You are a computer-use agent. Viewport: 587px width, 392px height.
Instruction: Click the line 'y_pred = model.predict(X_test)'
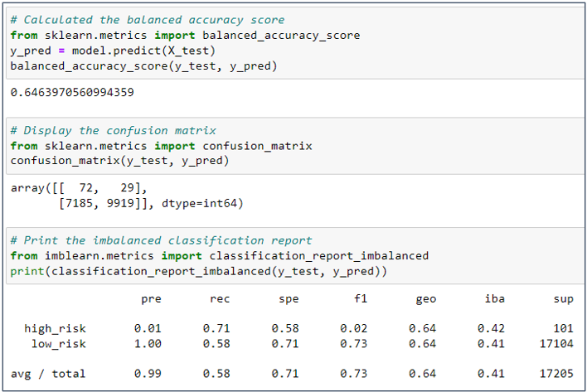pyautogui.click(x=113, y=51)
